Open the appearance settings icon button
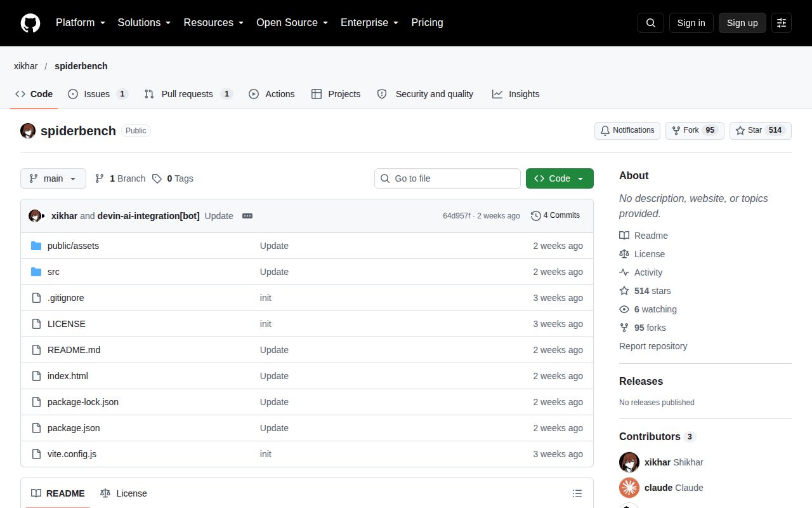This screenshot has height=508, width=812. [782, 23]
